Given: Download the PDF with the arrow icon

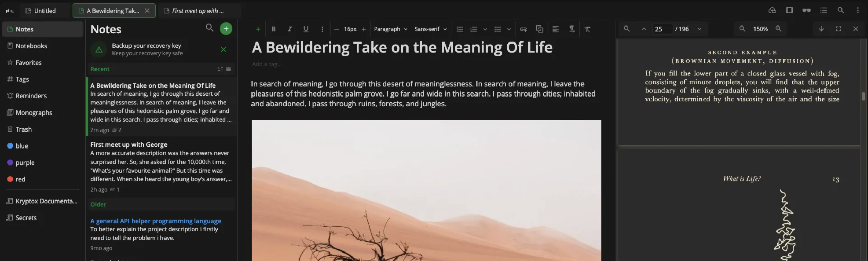Looking at the screenshot, I should click(x=821, y=29).
